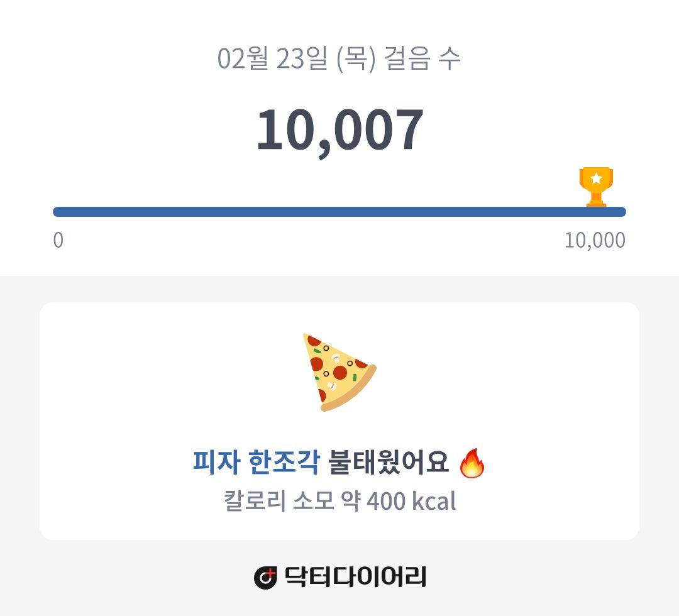The image size is (679, 616).
Task: Click the white calorie summary card
Action: click(x=339, y=421)
